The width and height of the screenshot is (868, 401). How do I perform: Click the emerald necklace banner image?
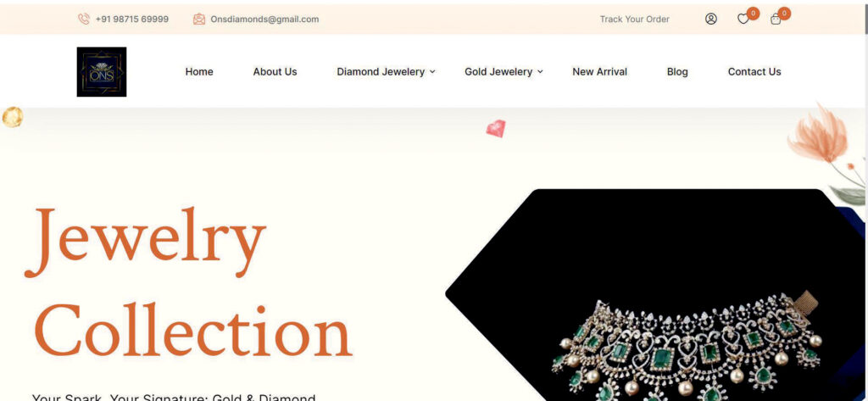pos(656,295)
